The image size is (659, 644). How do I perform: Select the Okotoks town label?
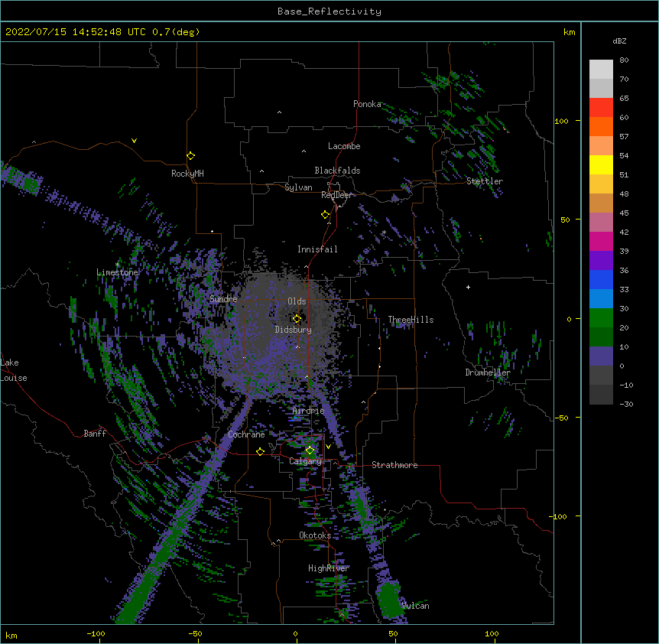pyautogui.click(x=315, y=535)
